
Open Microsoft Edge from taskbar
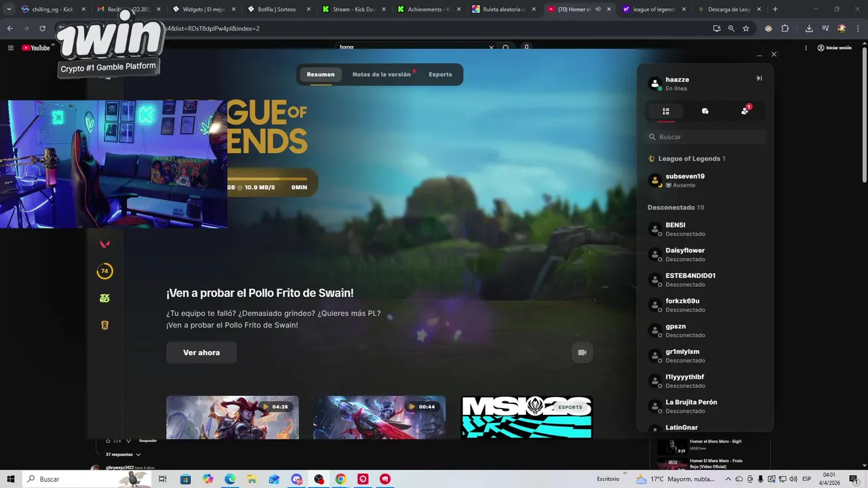(x=230, y=479)
